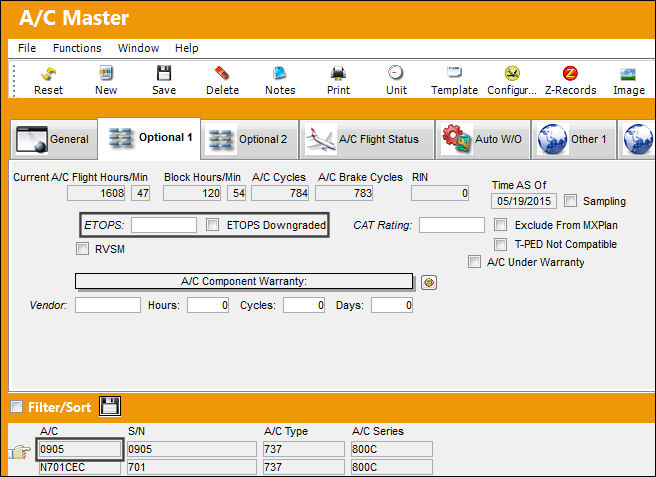Screen dimensions: 656x477
Task: Click the flight minutes field 47
Action: point(141,193)
